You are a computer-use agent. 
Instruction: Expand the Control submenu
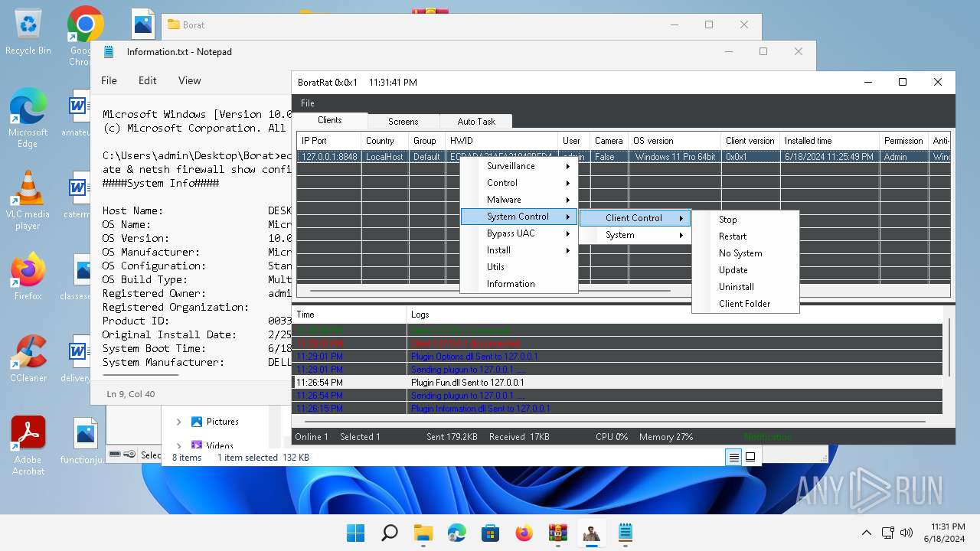coord(519,183)
